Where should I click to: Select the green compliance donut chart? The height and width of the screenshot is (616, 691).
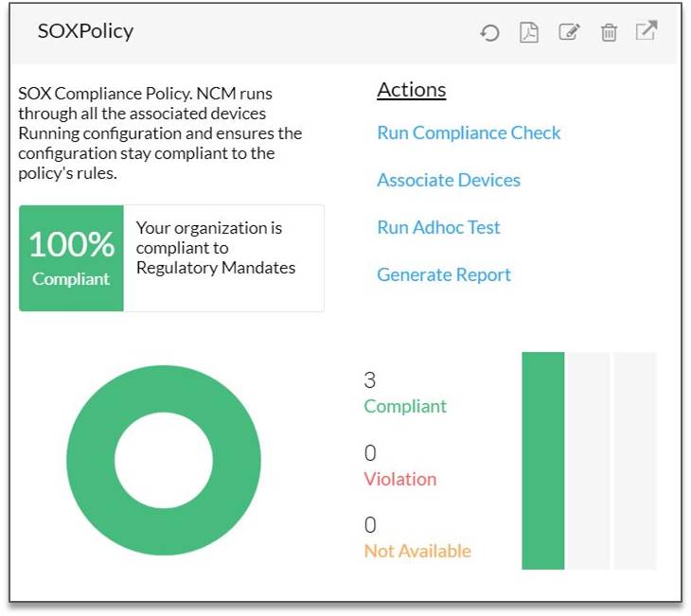pyautogui.click(x=164, y=460)
